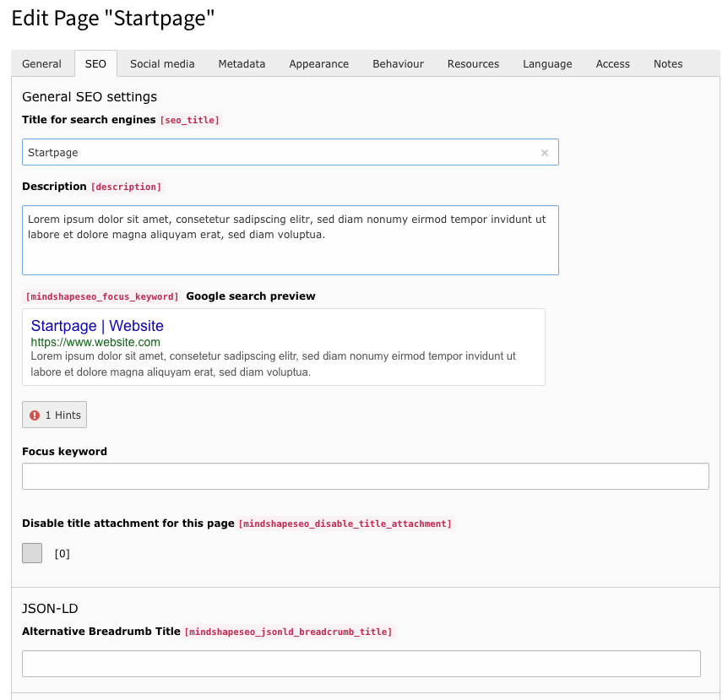
Task: Select the General tab
Action: pyautogui.click(x=41, y=63)
